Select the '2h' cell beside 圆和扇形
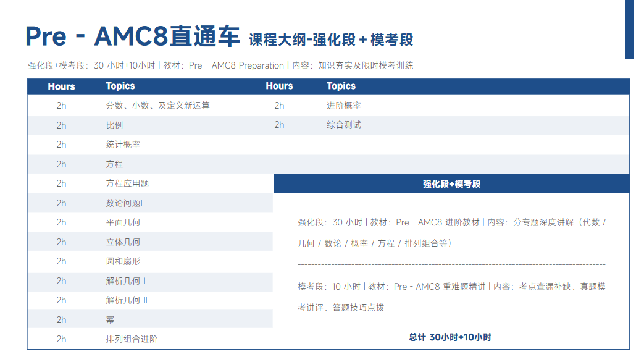Screen dimensions: 644x354 pyautogui.click(x=61, y=261)
